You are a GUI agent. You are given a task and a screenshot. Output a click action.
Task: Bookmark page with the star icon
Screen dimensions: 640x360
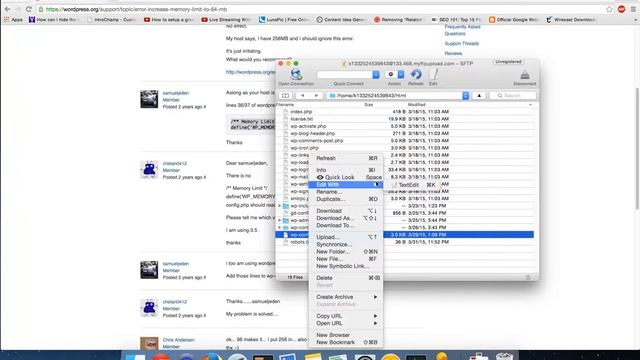609,9
